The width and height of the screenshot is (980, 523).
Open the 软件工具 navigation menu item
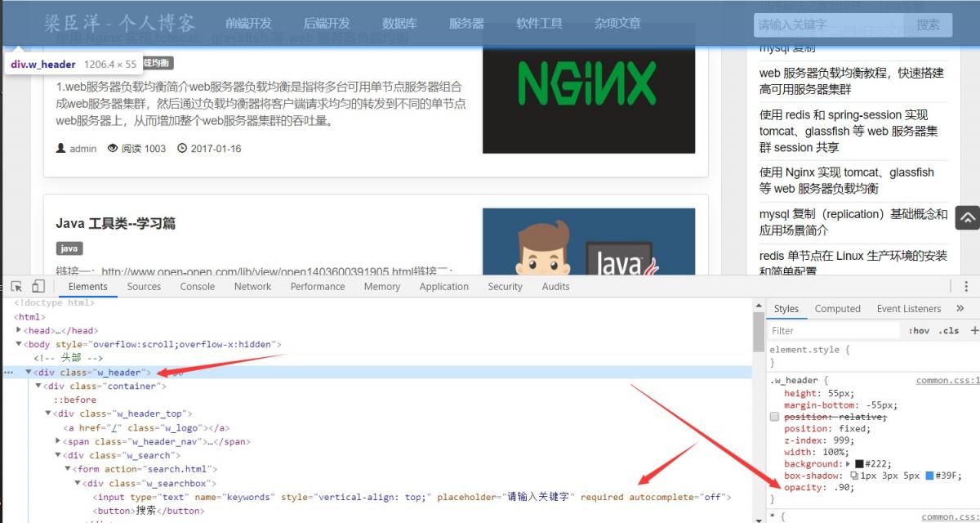(x=539, y=24)
